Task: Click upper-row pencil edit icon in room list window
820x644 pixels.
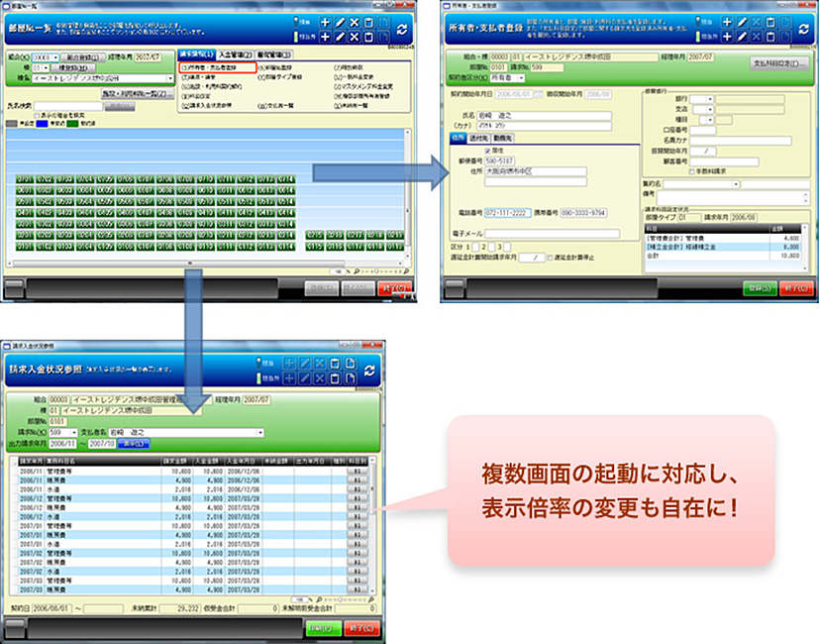Action: point(340,23)
